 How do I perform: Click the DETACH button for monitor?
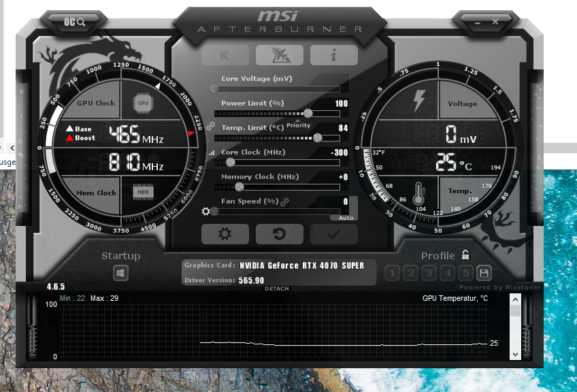(x=277, y=289)
